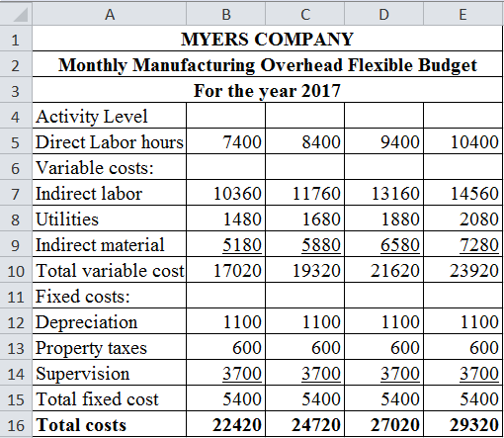Click the 23920 total variable cost cell
This screenshot has height=438, width=504.
(x=463, y=270)
